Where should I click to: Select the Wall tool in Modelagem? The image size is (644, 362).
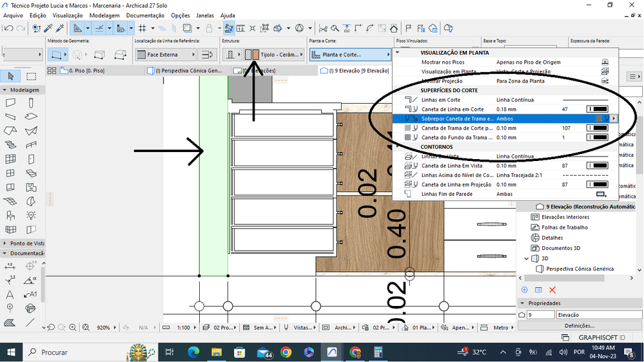[10, 103]
